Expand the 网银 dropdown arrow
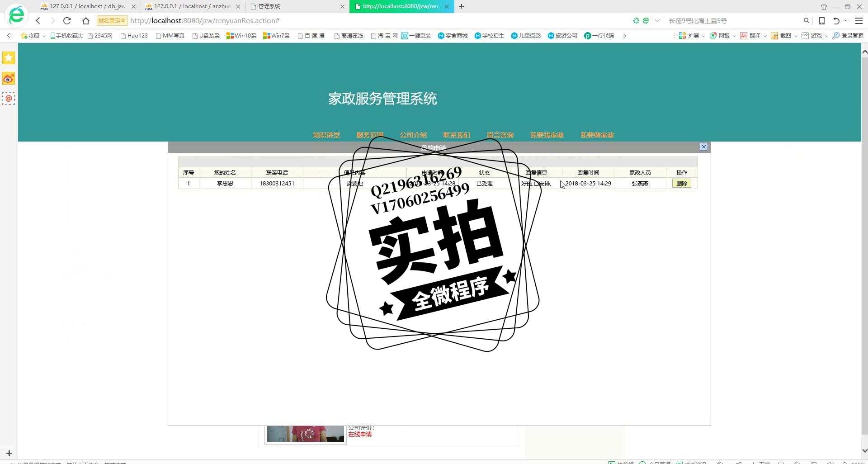 tap(734, 36)
